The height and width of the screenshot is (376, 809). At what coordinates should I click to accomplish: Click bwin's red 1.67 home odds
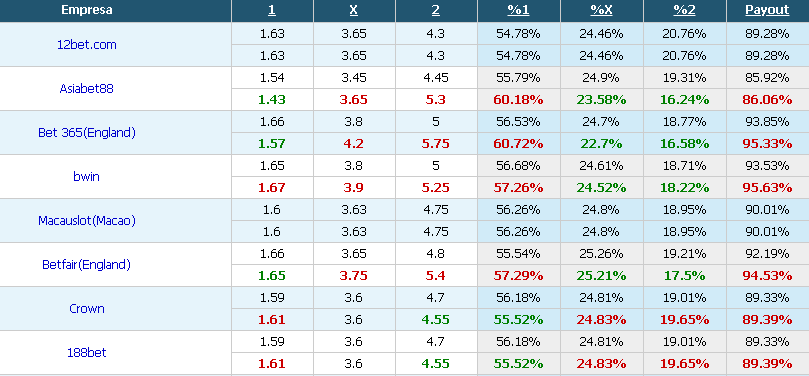[x=272, y=188]
